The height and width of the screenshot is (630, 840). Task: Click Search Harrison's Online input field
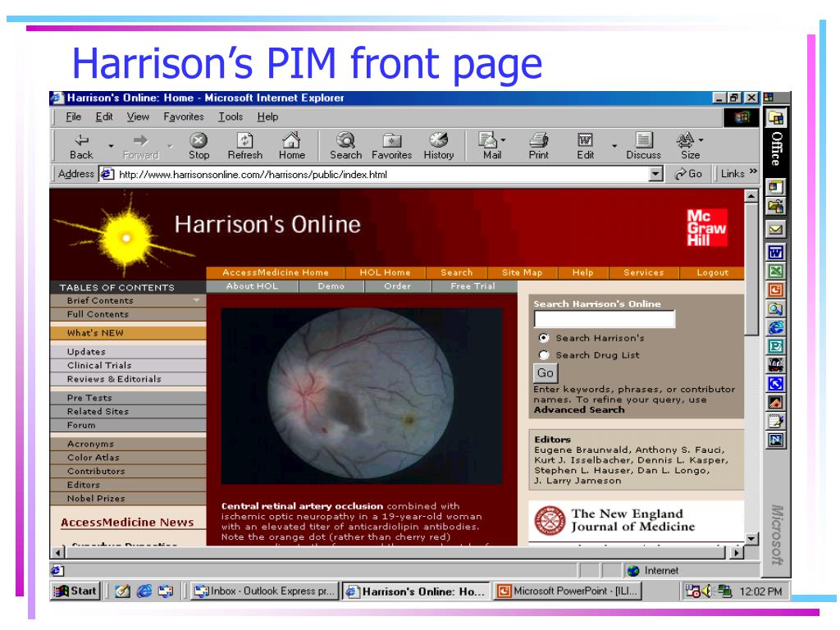click(x=605, y=319)
